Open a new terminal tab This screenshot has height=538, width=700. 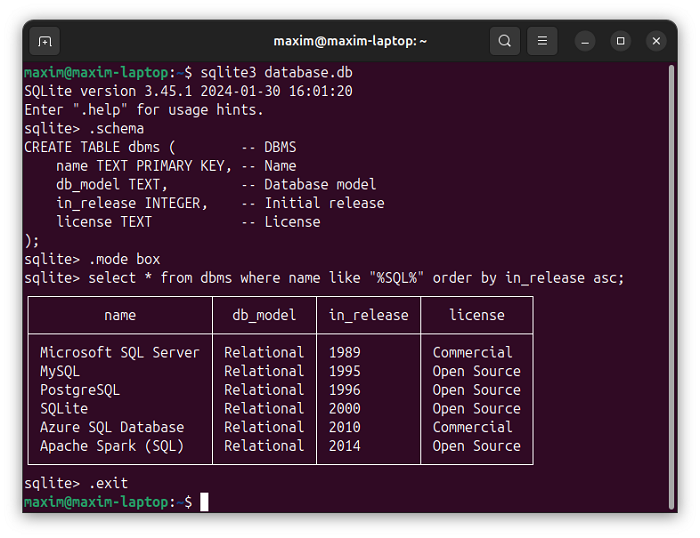pyautogui.click(x=44, y=41)
